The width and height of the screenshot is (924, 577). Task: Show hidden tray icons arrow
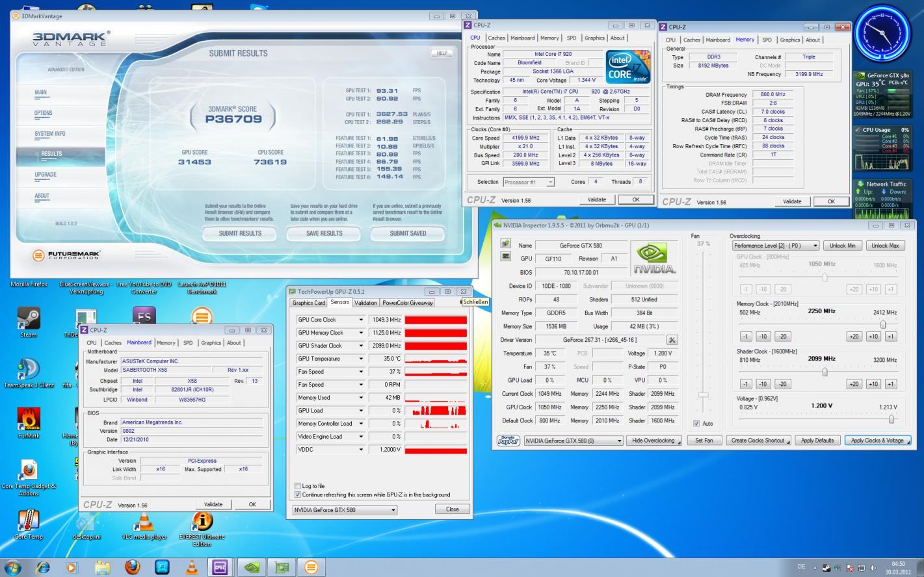pyautogui.click(x=816, y=567)
